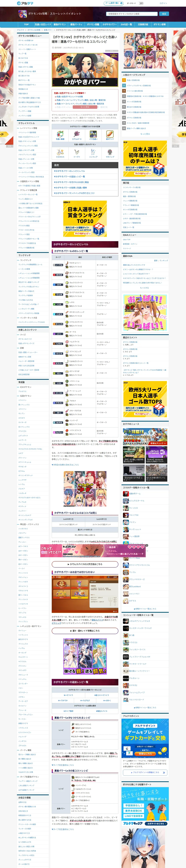Click the エスパー type badge in recipe table

point(58,363)
